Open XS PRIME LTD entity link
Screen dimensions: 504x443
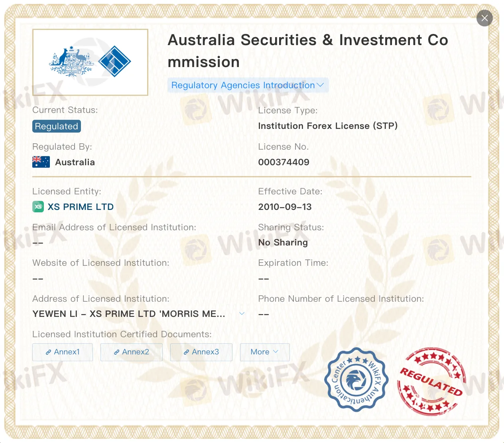(81, 207)
